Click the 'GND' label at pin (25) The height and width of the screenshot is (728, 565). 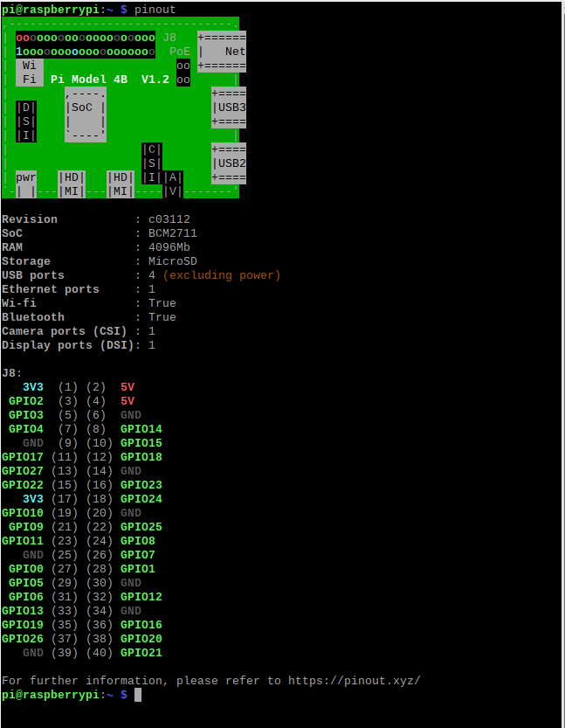coord(33,554)
